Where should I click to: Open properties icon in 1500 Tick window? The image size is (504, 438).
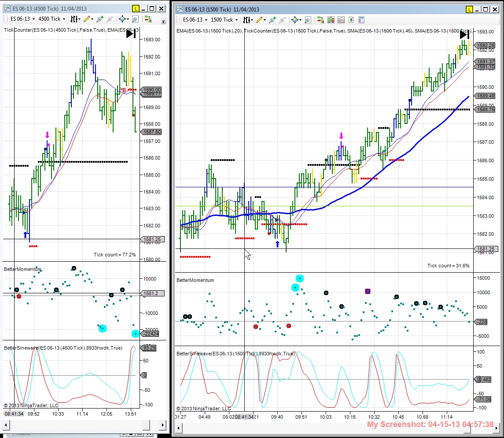pyautogui.click(x=361, y=20)
